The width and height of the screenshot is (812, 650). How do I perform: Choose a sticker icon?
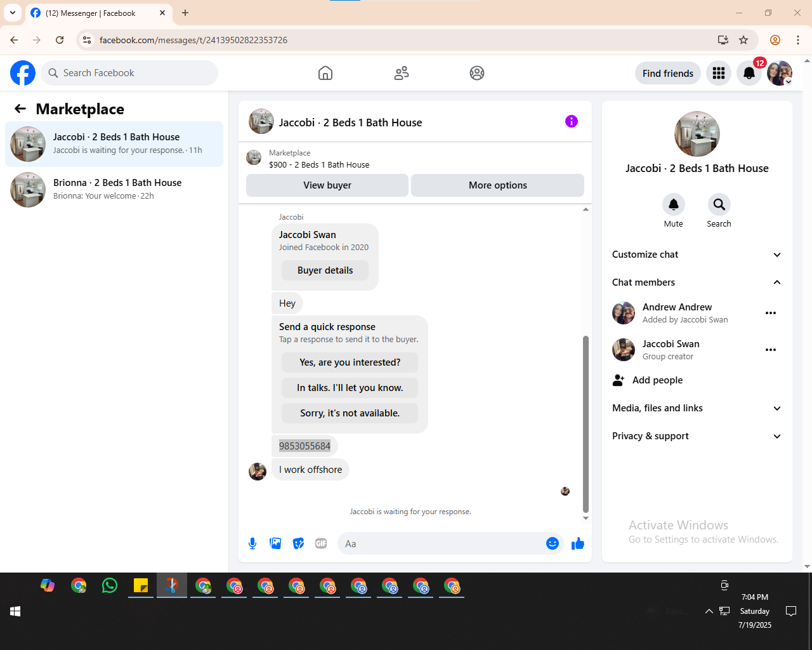298,543
